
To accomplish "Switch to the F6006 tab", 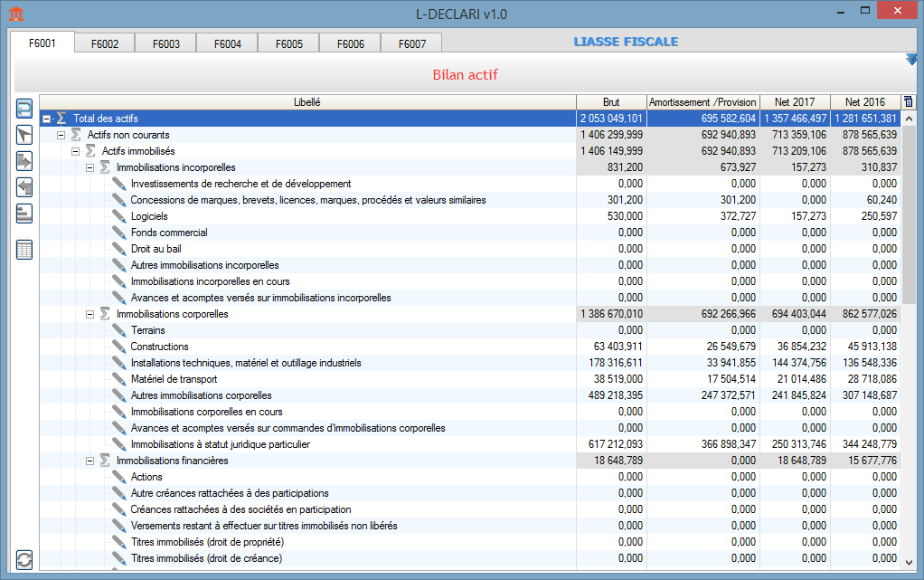I will coord(351,43).
